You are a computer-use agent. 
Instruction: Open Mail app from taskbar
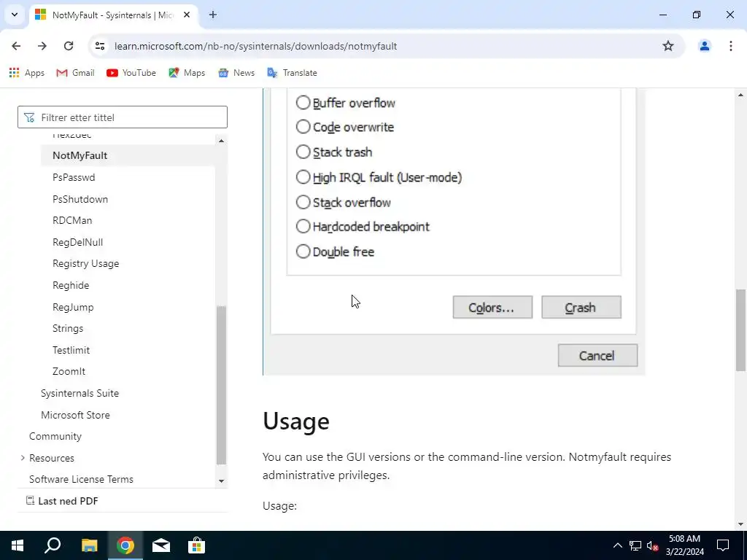click(161, 545)
